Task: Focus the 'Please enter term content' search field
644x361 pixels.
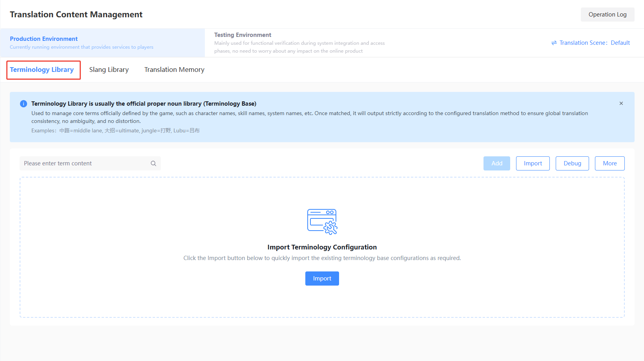Action: tap(90, 163)
